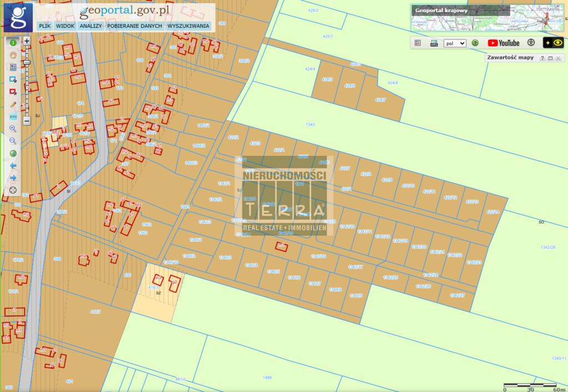Screen dimensions: 568x392
Task: Click parcel label 1343 on map
Action: [310, 125]
